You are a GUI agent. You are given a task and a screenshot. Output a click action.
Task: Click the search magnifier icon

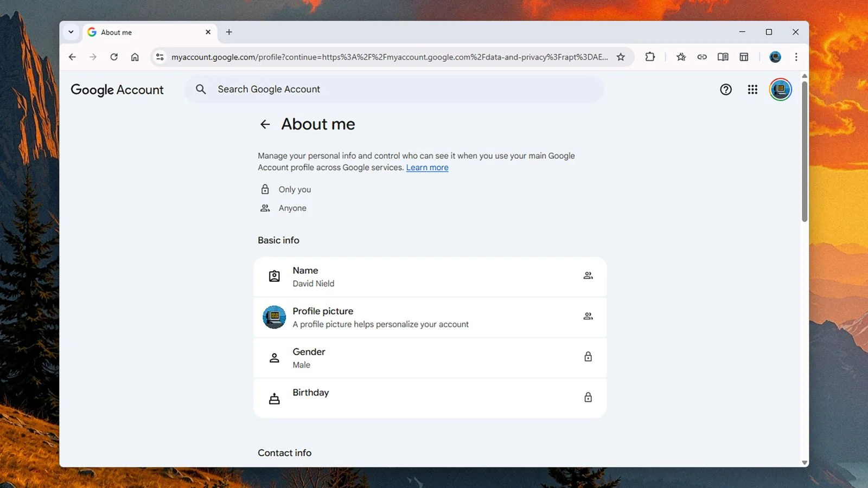[x=201, y=89]
